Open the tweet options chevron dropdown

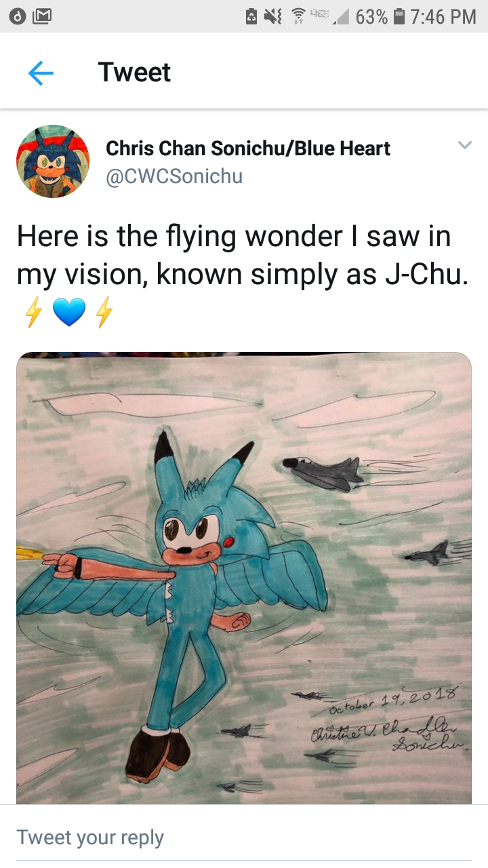click(464, 145)
